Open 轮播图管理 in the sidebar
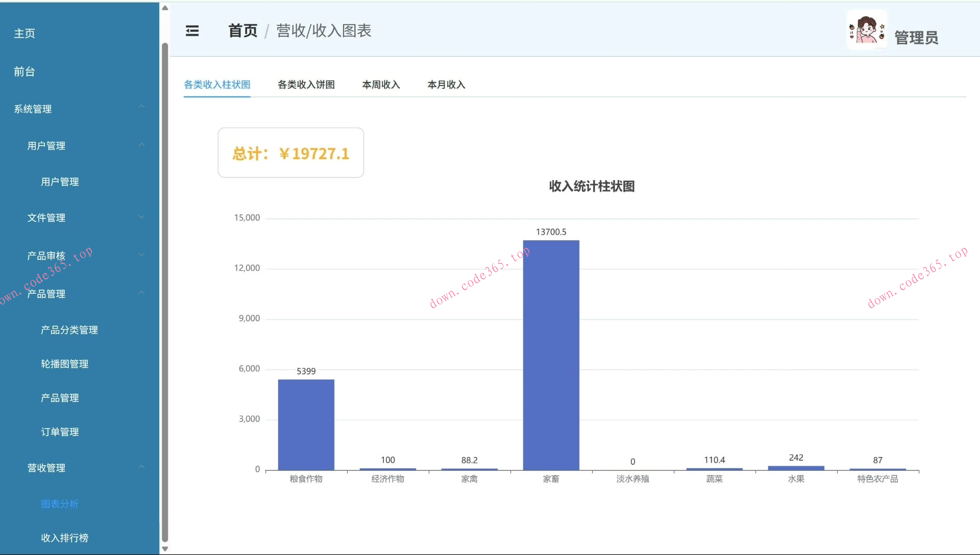 64,364
